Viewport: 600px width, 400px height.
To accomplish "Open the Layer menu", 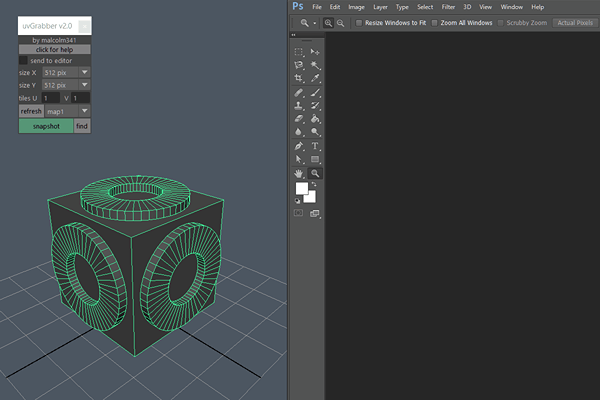I will click(x=380, y=7).
